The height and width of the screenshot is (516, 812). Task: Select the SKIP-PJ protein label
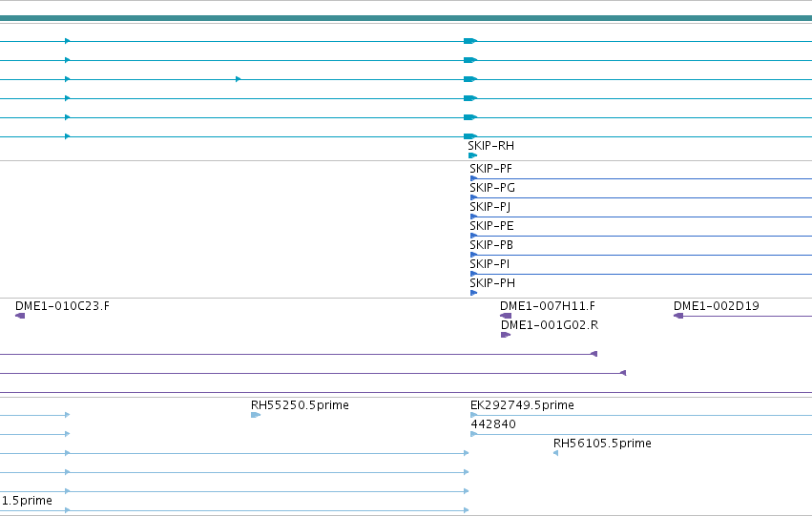tap(489, 207)
